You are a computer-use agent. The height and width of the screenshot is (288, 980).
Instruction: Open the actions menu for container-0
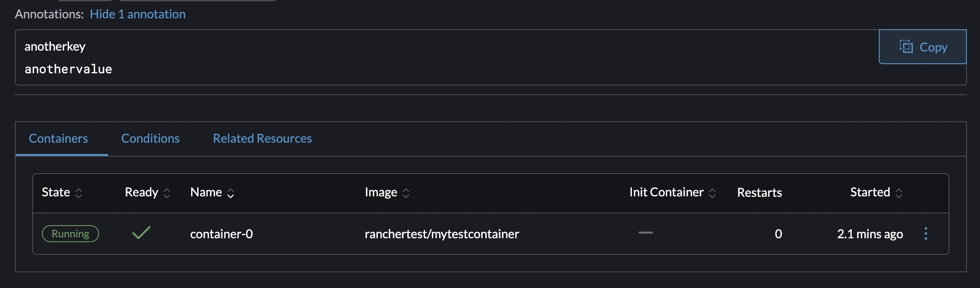click(926, 234)
